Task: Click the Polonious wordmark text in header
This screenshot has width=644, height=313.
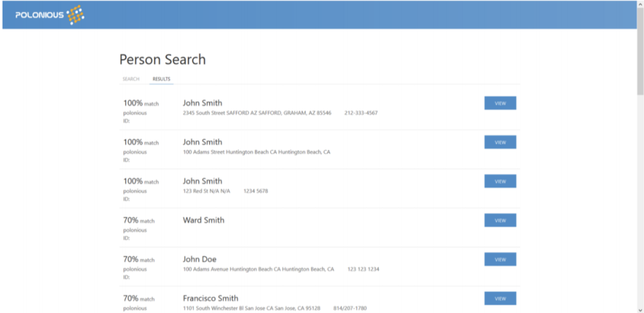Action: 40,15
